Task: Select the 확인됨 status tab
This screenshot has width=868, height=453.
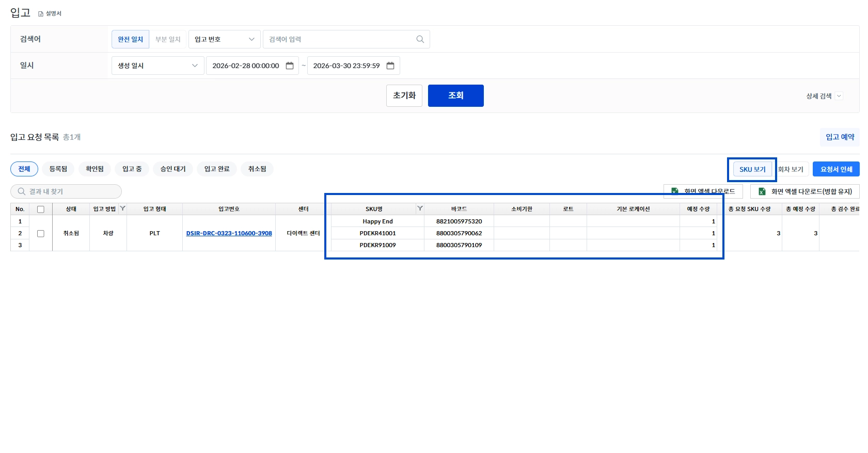Action: click(94, 169)
